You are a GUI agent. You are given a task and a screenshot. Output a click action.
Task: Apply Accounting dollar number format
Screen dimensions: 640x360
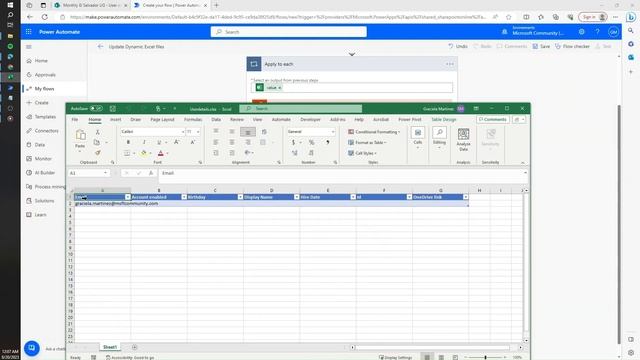[x=293, y=142]
